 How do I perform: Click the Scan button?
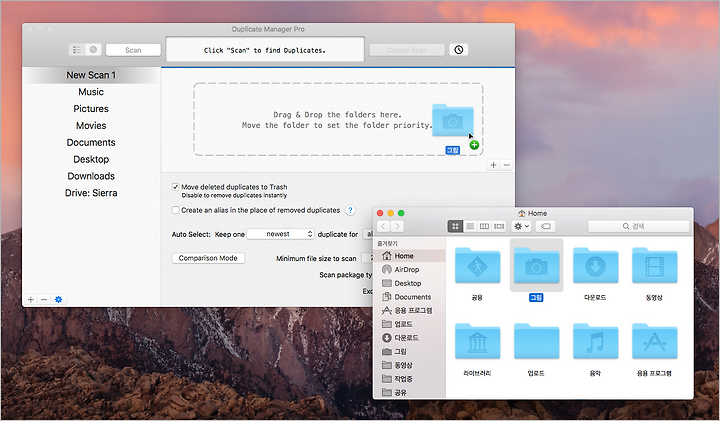click(133, 50)
